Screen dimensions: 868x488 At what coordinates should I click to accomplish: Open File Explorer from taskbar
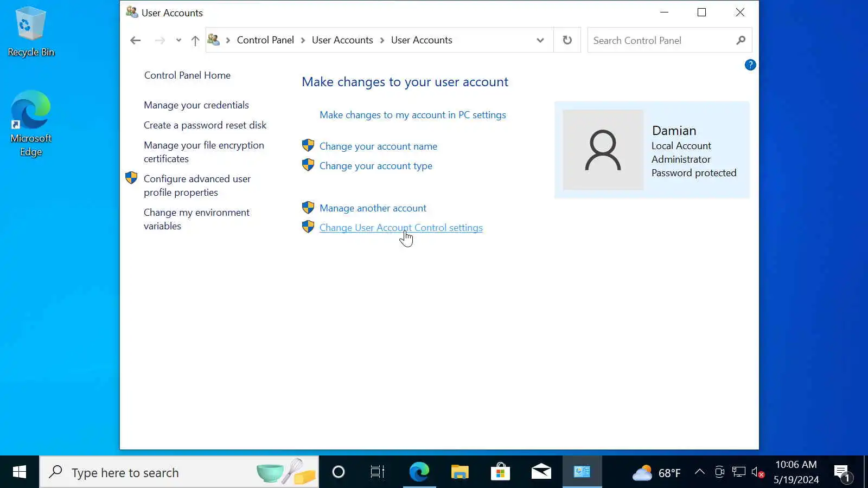click(x=460, y=472)
